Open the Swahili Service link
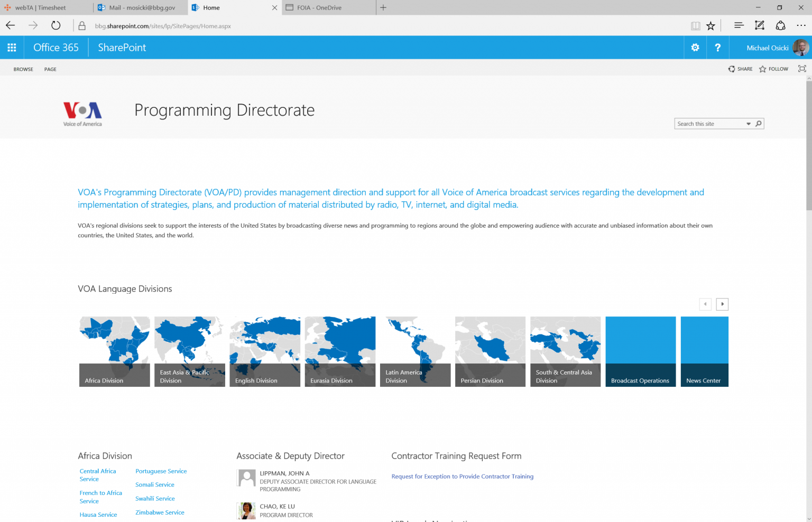 coord(155,498)
